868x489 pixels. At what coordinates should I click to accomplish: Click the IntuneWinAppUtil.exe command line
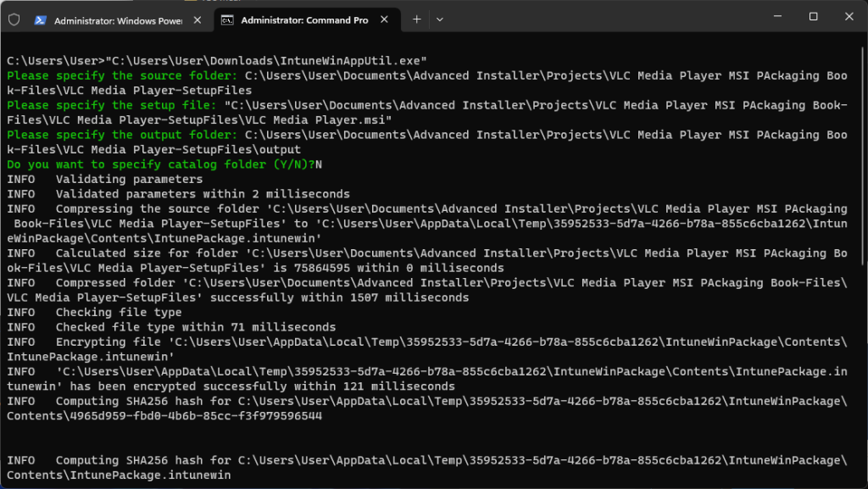pos(217,61)
